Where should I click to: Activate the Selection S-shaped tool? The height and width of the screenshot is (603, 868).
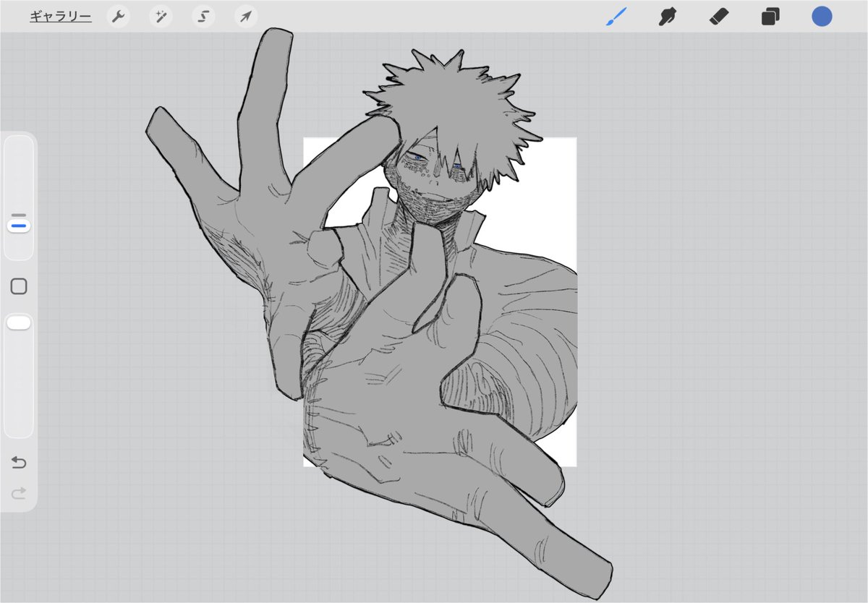pos(203,16)
